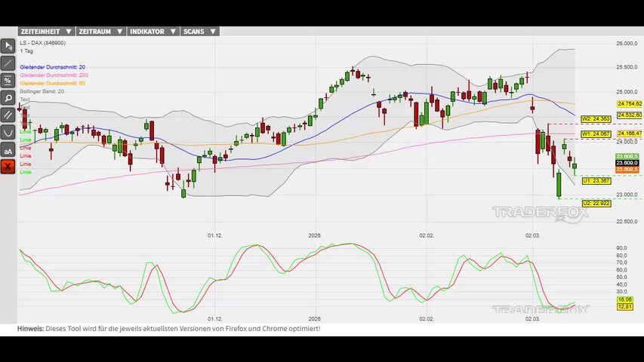Open the SCANS menu
This screenshot has width=644, height=362.
pos(199,32)
